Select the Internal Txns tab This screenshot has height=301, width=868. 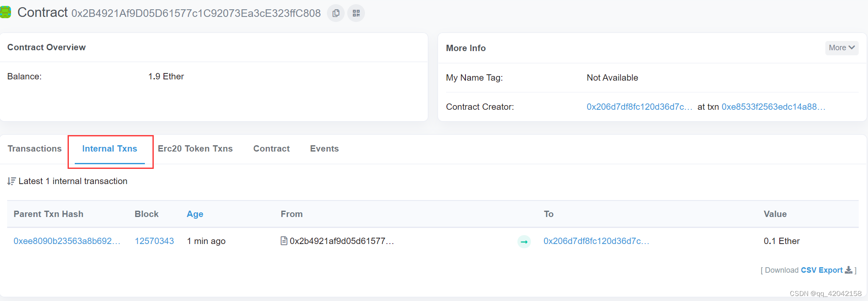click(110, 149)
